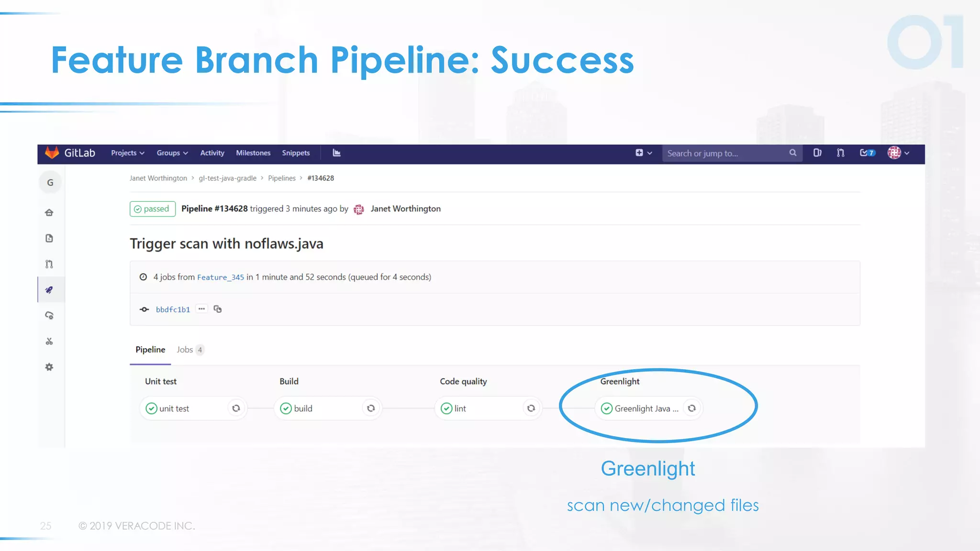Click Janet Worthington's avatar beside the pipeline
Image resolution: width=980 pixels, height=551 pixels.
pos(359,209)
